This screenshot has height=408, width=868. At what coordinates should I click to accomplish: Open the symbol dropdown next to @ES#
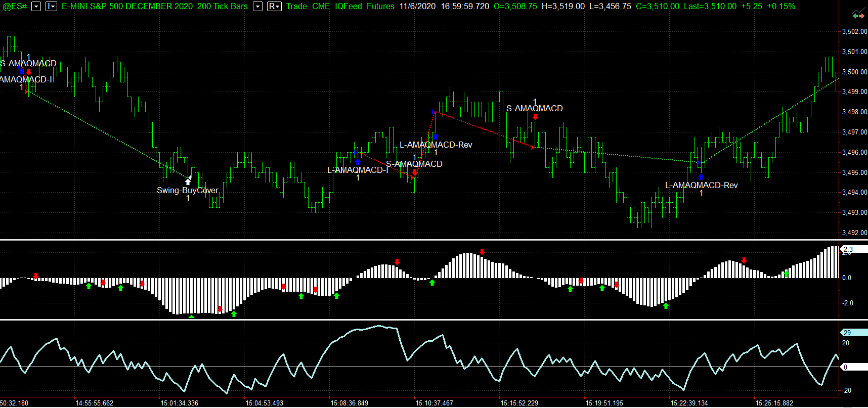36,7
